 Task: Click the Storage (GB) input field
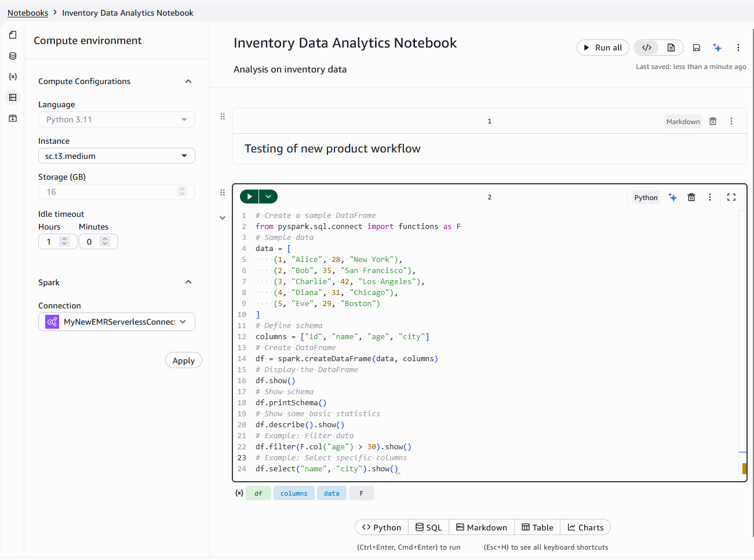click(x=116, y=192)
